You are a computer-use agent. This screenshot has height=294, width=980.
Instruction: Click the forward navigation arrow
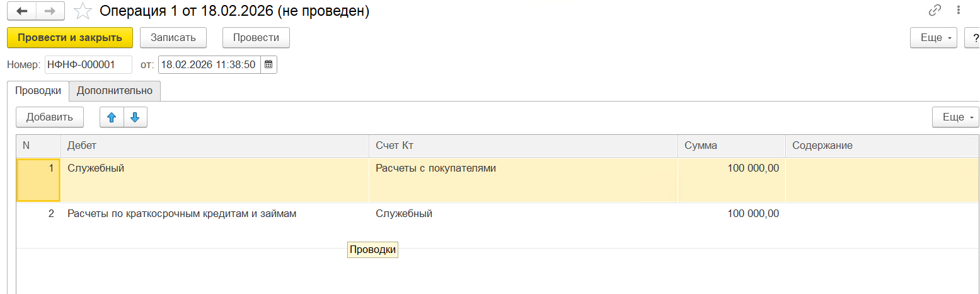click(51, 11)
